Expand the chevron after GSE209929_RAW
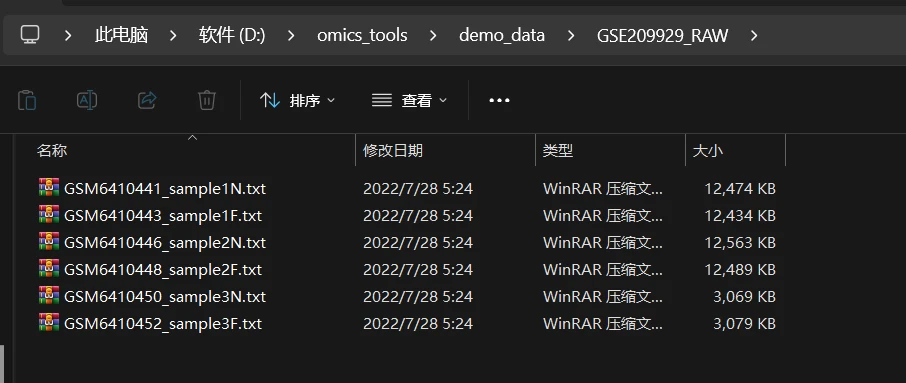Viewport: 906px width, 383px height. coord(753,36)
